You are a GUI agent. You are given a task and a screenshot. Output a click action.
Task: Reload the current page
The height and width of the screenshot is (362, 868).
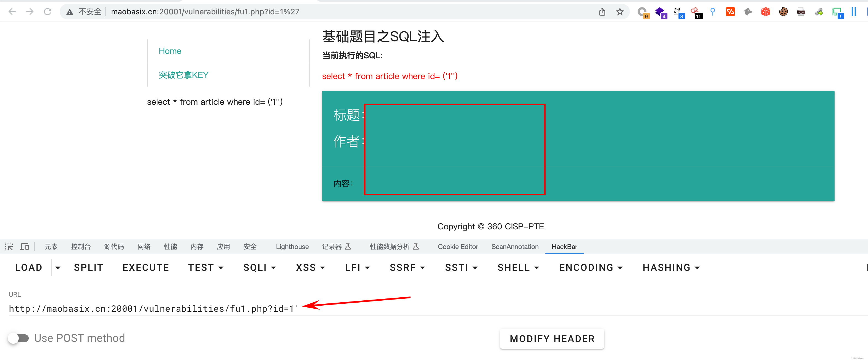(48, 11)
